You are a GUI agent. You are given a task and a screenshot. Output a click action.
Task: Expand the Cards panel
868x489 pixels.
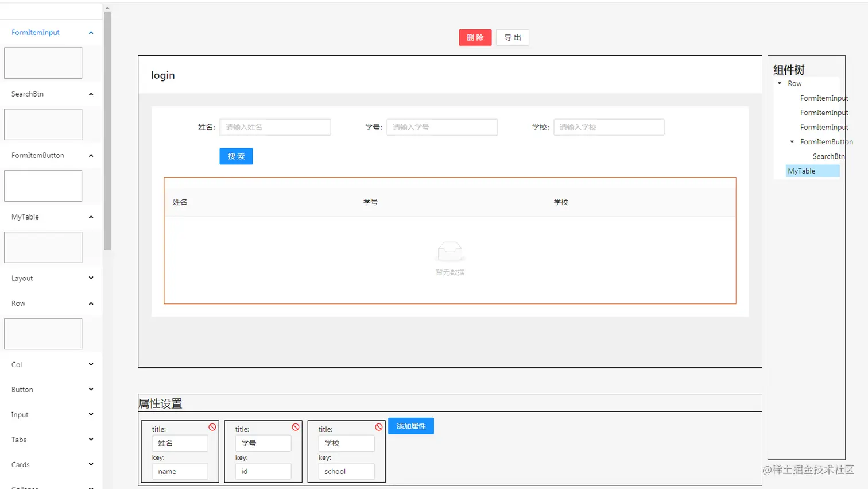[91, 464]
